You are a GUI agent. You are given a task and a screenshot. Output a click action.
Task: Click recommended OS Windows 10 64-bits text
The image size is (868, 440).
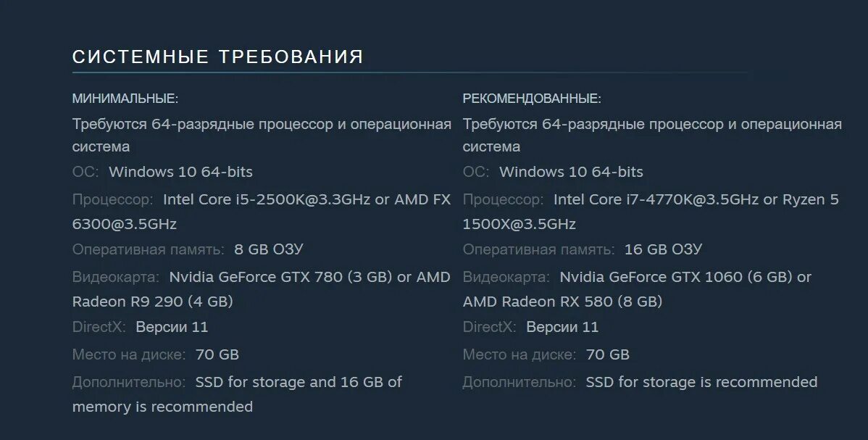pyautogui.click(x=571, y=172)
